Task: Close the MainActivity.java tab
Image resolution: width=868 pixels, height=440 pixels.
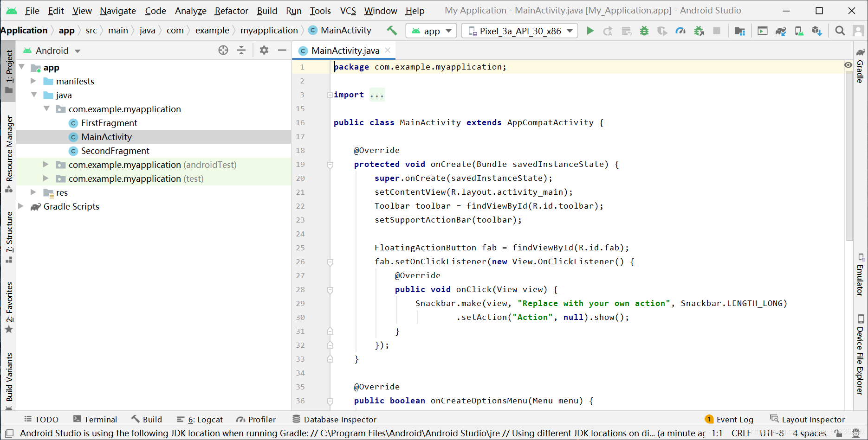Action: click(x=388, y=50)
